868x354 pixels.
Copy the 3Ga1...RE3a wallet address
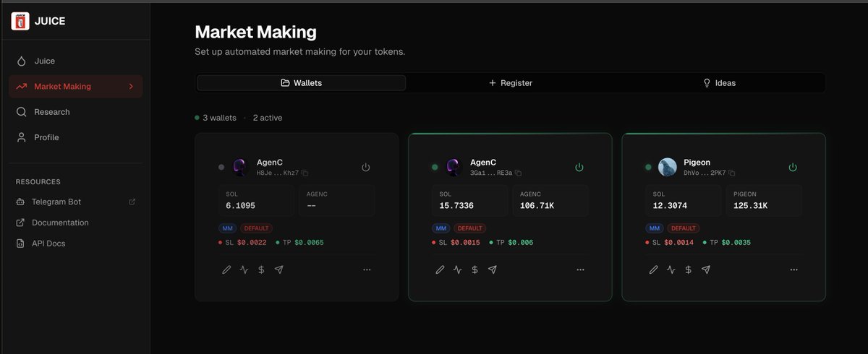(519, 173)
